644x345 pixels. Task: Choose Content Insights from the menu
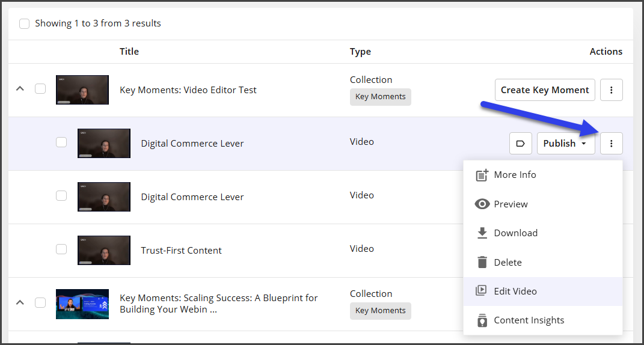tap(542, 320)
